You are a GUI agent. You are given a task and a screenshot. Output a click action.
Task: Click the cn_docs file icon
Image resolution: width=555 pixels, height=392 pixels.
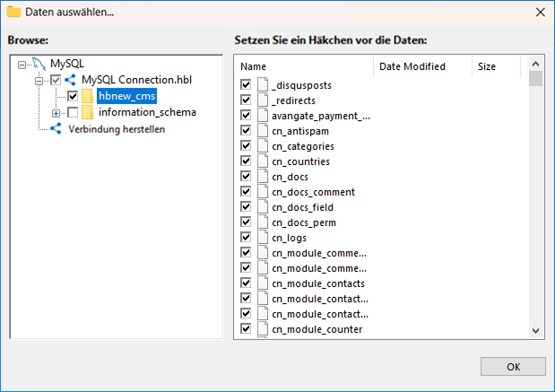[x=263, y=177]
